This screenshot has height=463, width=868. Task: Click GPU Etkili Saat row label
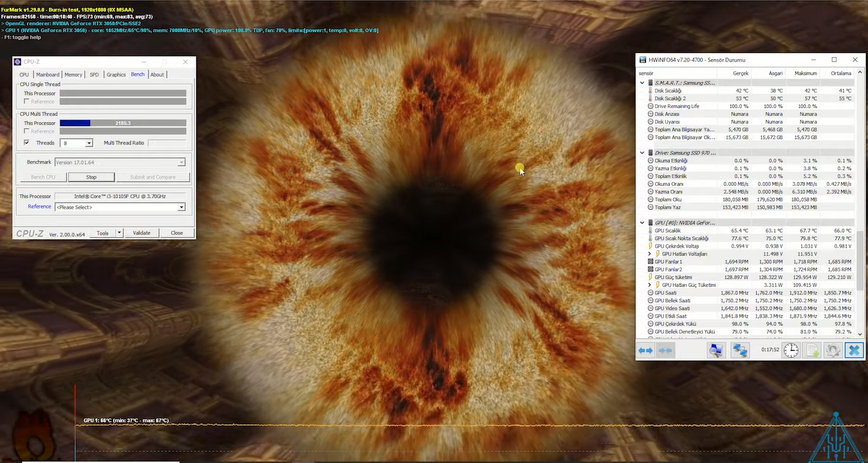pyautogui.click(x=670, y=316)
